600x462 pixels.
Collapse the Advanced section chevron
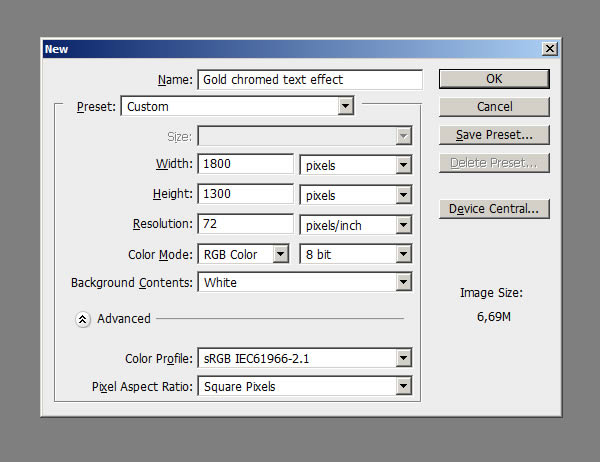click(x=83, y=319)
